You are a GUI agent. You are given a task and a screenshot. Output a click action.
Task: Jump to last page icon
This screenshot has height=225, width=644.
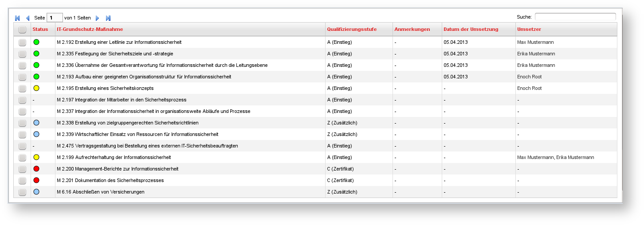(x=108, y=18)
